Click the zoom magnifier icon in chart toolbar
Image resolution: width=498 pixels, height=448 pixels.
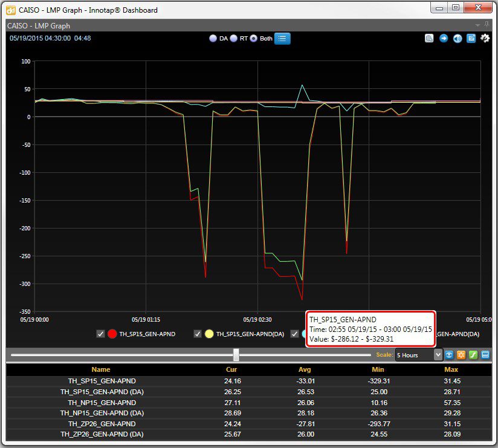pyautogui.click(x=429, y=39)
